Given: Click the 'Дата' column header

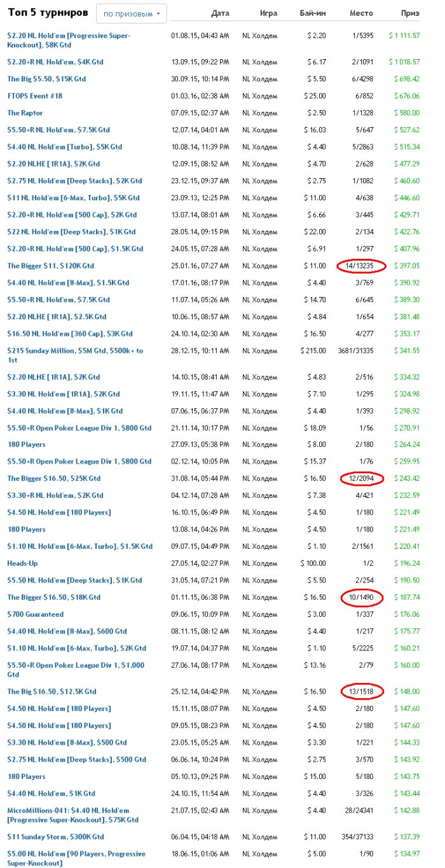Looking at the screenshot, I should tap(220, 13).
